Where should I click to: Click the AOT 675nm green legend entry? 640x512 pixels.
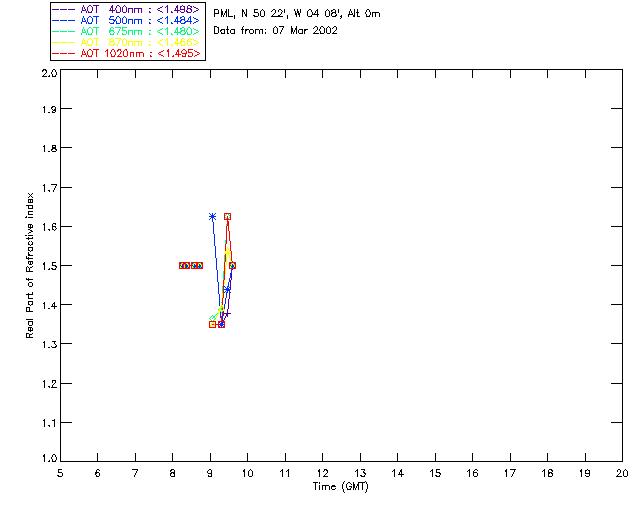coord(126,31)
